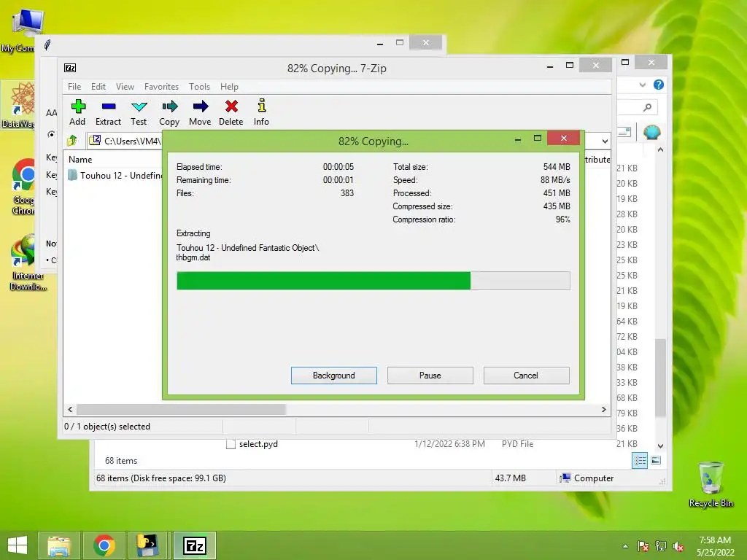Viewport: 747px width, 560px height.
Task: Click the Test toolbar icon
Action: tap(139, 112)
